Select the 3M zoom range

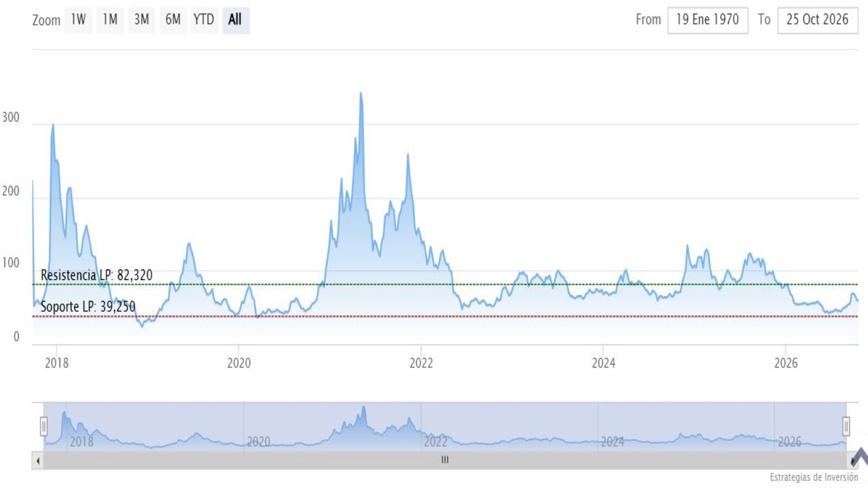tap(141, 20)
